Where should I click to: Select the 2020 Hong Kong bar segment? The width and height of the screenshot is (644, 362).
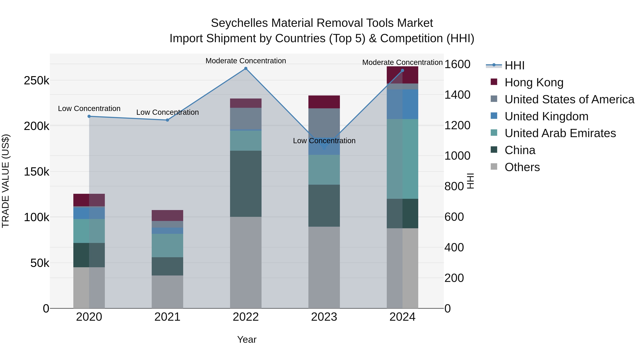[x=89, y=200]
